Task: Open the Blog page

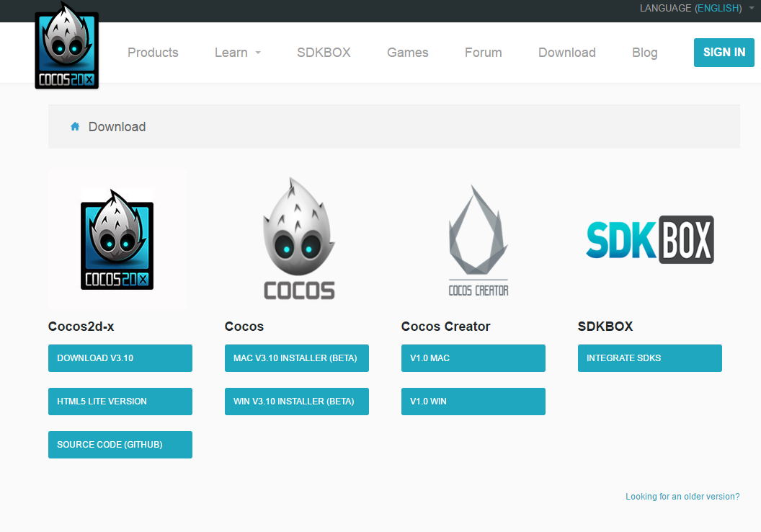Action: 644,53
